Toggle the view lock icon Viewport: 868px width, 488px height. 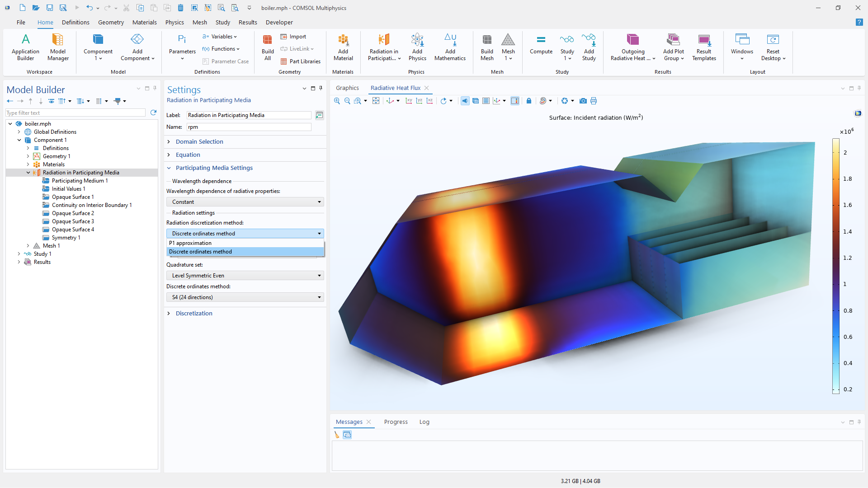529,101
